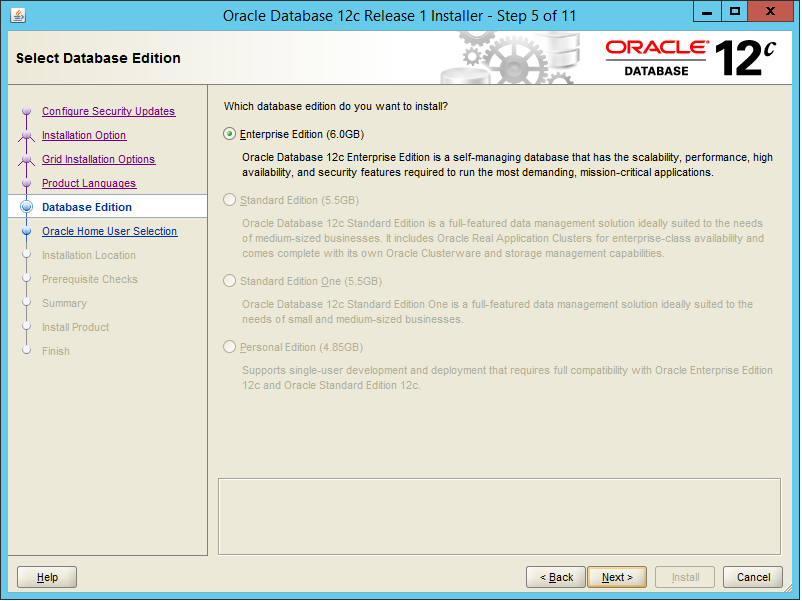Select the Standard Edition (5.5GB) radio button
Viewport: 802px width, 601px height.
(x=230, y=200)
